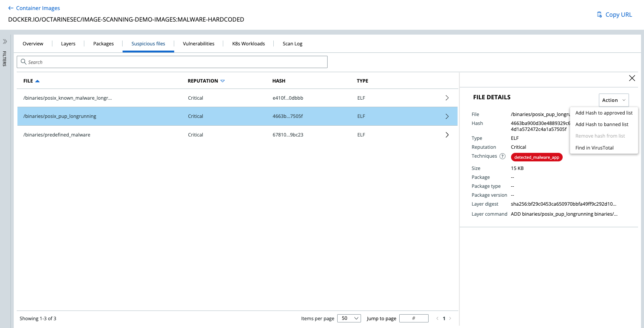Click the detected_malware_app red tag
644x328 pixels.
(536, 157)
